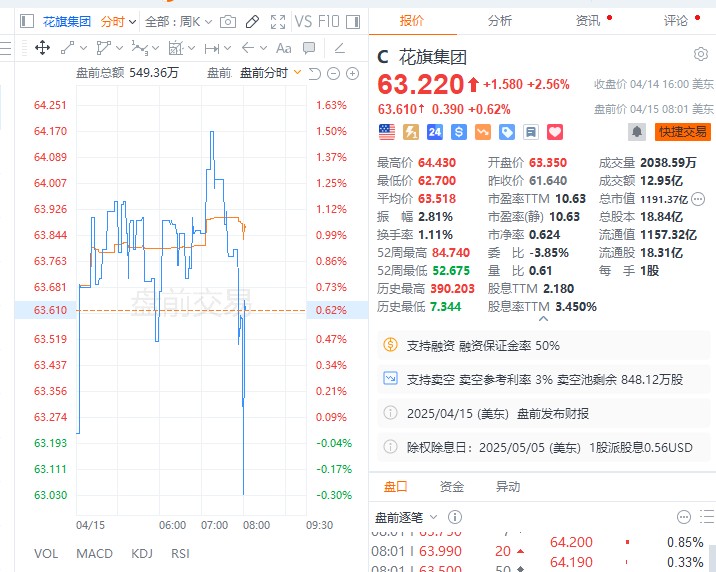Select the 资金 tab
716x572 pixels.
pyautogui.click(x=452, y=487)
